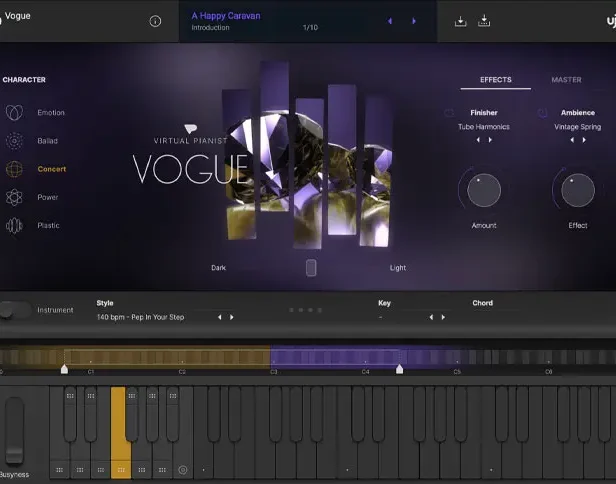The width and height of the screenshot is (616, 484).
Task: Click the Dark/Light tone slider handle
Action: tap(311, 268)
